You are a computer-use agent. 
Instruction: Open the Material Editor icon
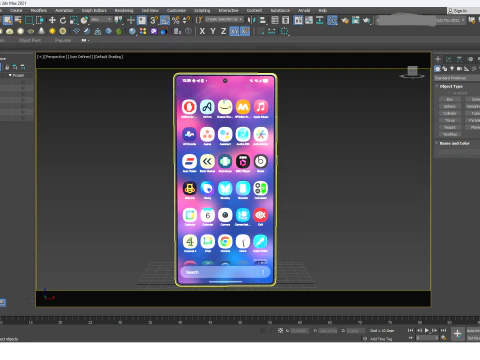332,20
